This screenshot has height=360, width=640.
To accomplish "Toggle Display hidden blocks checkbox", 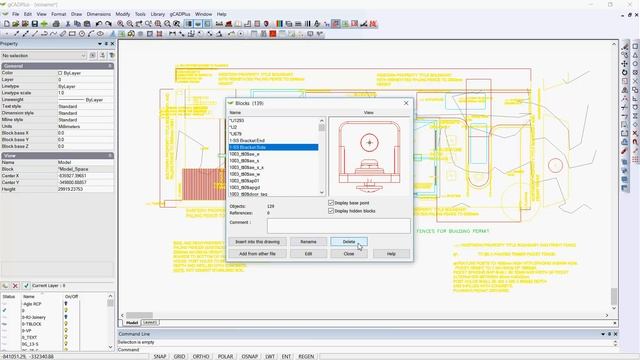I will (x=331, y=211).
